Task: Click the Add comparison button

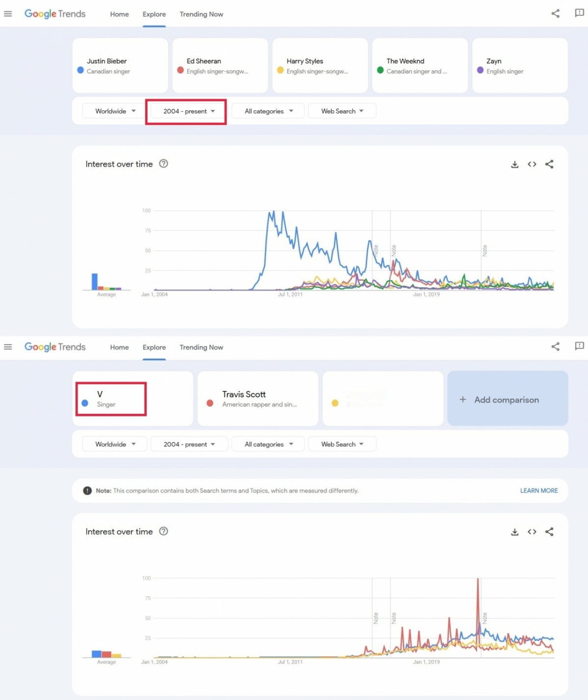Action: pyautogui.click(x=507, y=399)
